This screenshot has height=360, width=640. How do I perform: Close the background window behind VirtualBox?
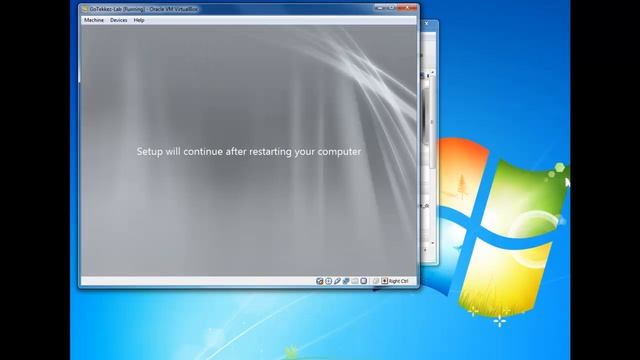coord(427,24)
